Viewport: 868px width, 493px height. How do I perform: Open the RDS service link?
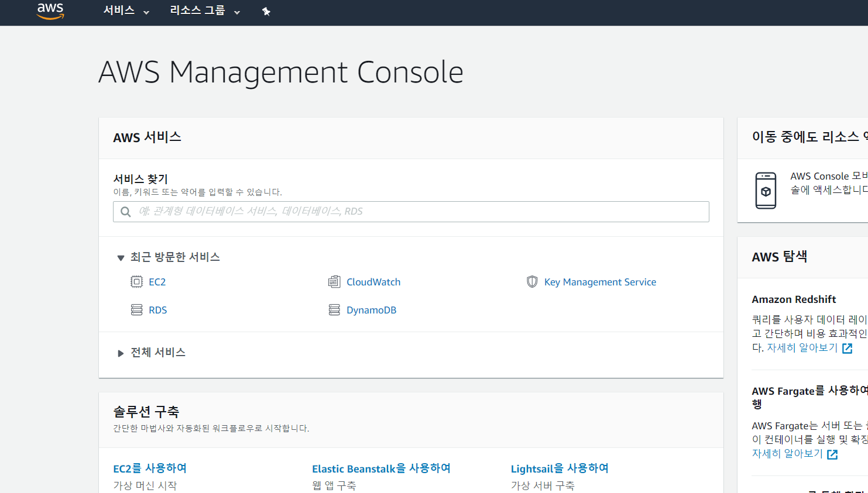click(157, 310)
